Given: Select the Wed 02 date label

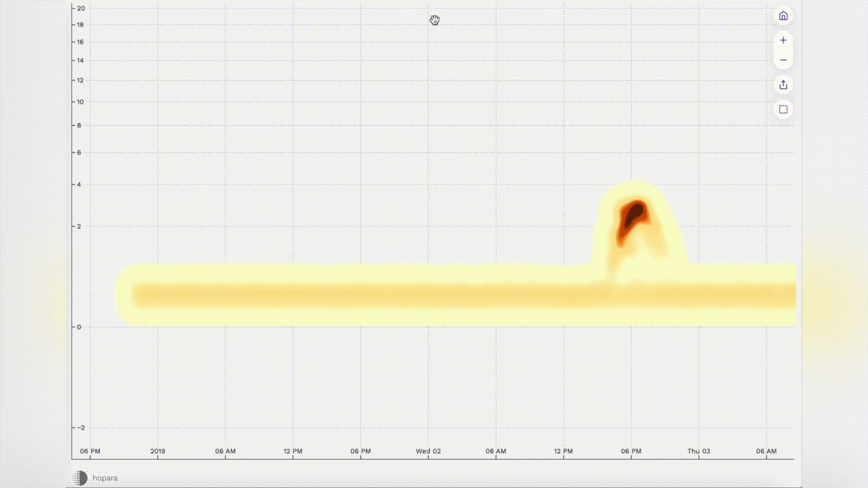Looking at the screenshot, I should click(428, 451).
